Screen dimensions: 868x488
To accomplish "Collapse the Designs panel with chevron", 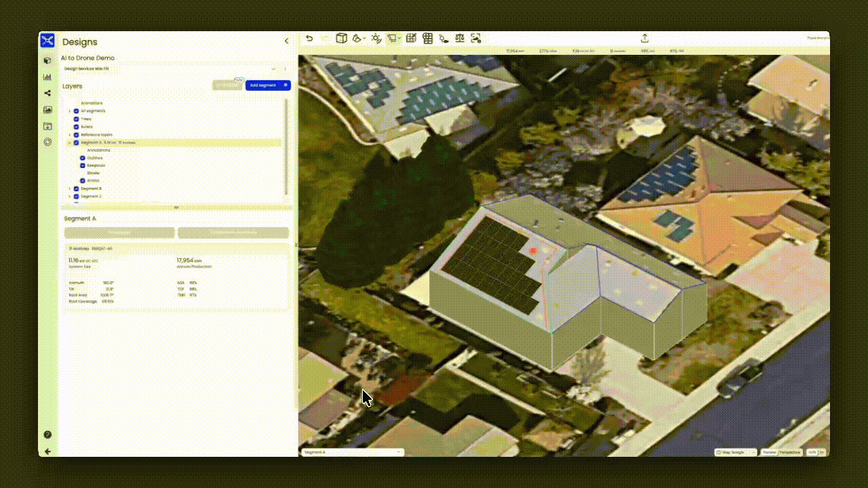I will [x=286, y=41].
